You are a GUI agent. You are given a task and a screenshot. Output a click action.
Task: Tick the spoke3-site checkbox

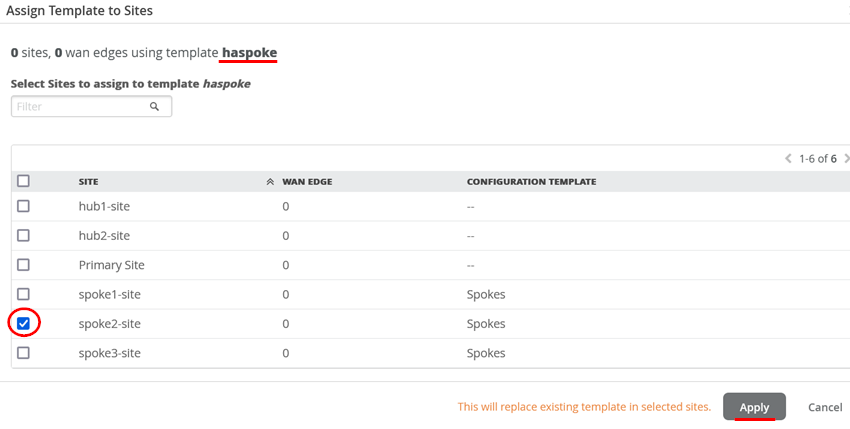click(x=23, y=353)
